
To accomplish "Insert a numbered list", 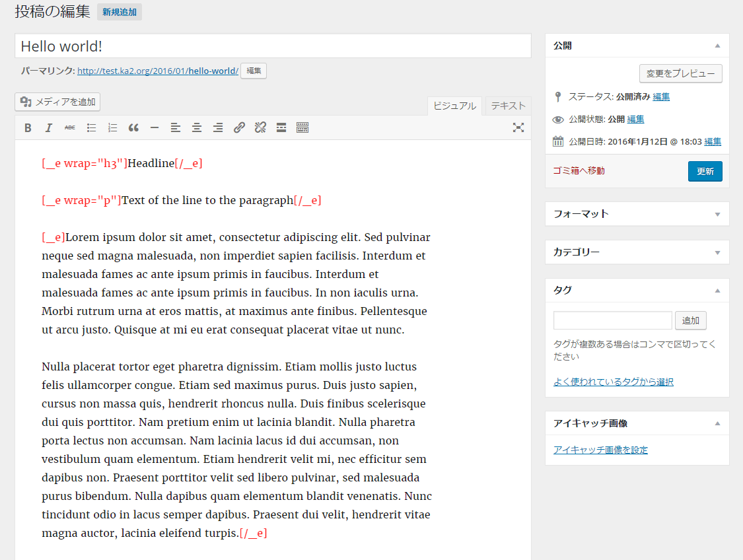I will (112, 128).
